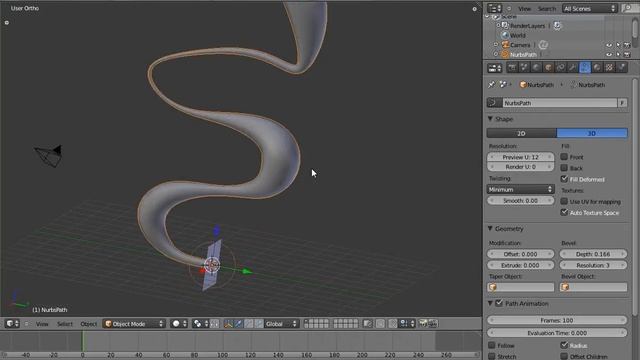The image size is (640, 360).
Task: Toggle NurbsPath renderability camera icon in outliner
Action: pyautogui.click(x=627, y=55)
